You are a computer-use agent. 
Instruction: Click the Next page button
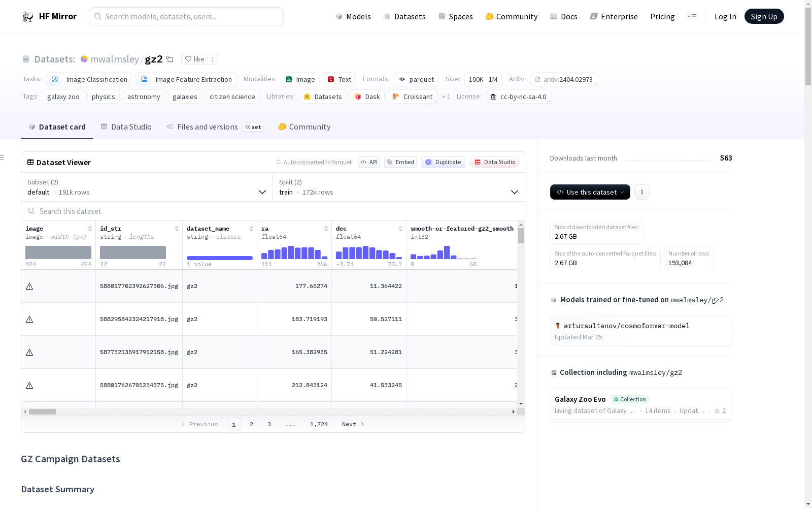353,424
